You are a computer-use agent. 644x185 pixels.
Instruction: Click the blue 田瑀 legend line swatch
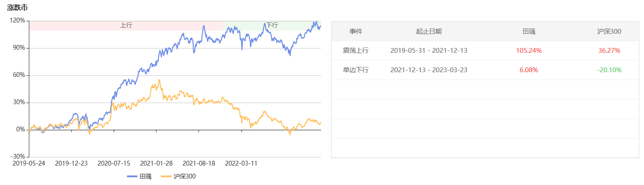(132, 176)
